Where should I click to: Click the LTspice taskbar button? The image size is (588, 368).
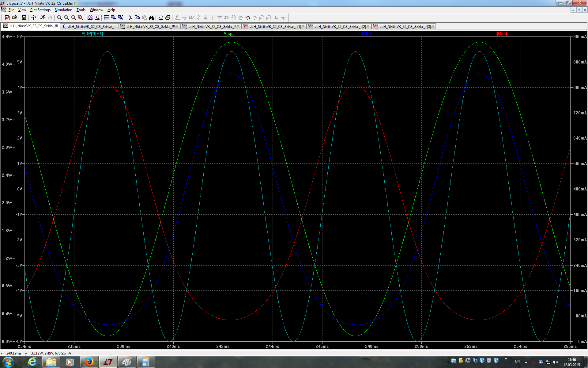(108, 362)
